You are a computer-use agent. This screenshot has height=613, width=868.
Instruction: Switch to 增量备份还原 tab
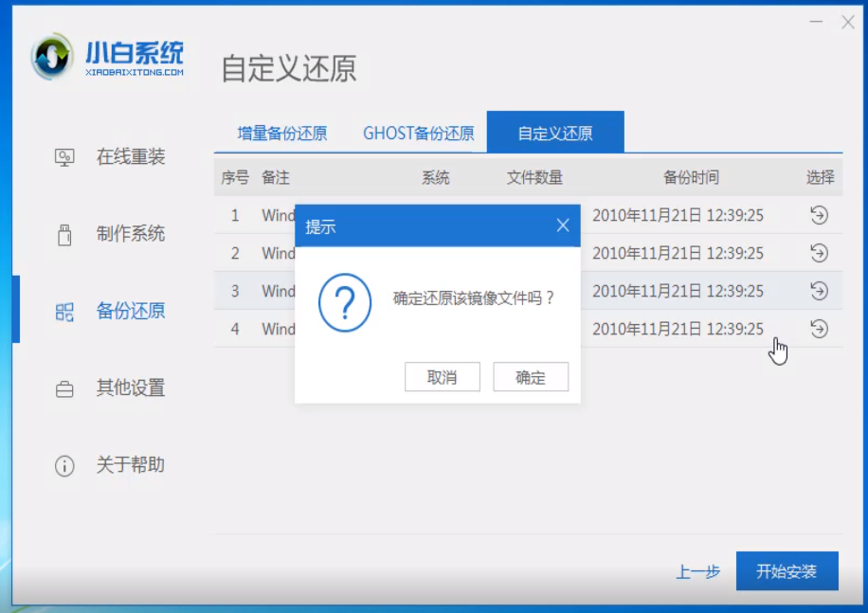click(x=281, y=134)
